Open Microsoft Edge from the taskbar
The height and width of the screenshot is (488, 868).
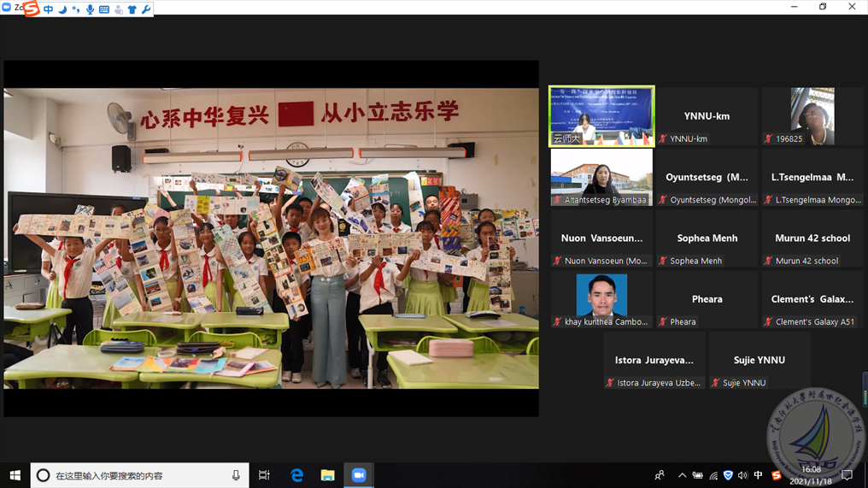coord(296,475)
